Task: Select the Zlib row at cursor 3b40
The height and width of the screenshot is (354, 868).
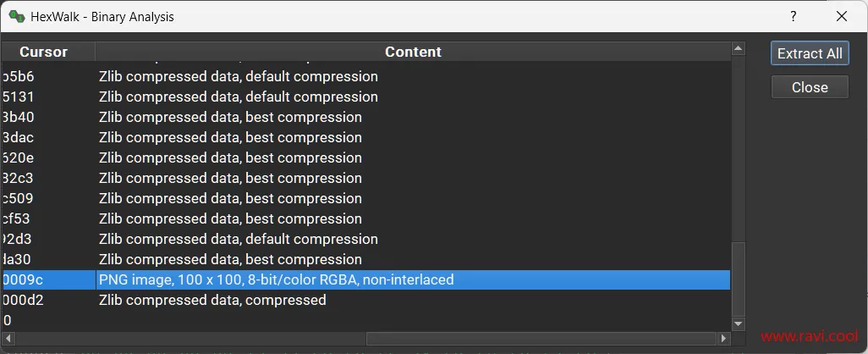Action: [x=230, y=117]
